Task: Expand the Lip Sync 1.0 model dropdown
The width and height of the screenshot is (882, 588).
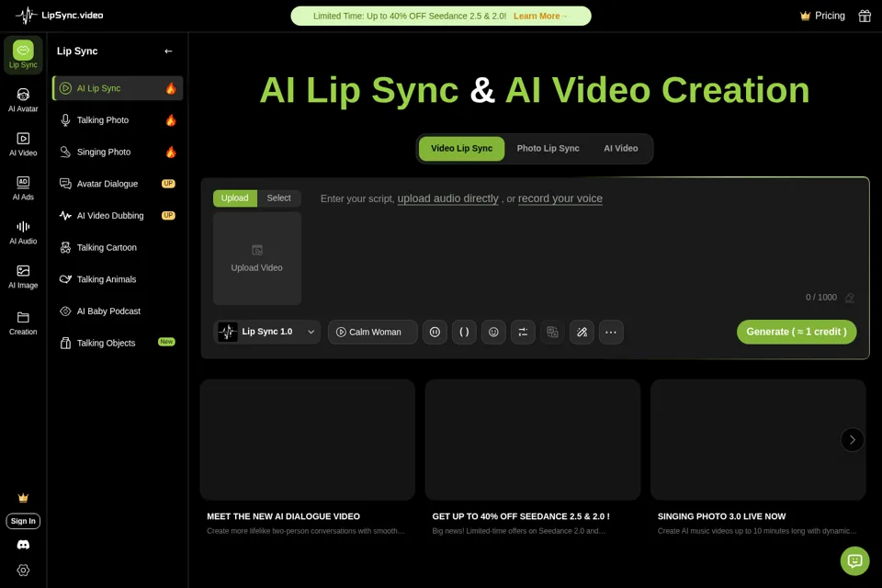Action: [267, 332]
